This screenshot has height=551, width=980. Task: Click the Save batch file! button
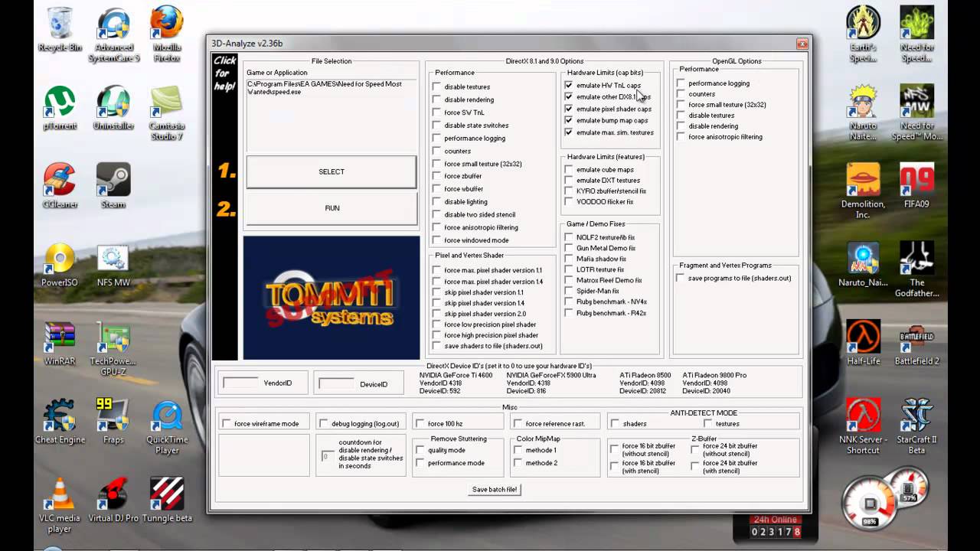tap(495, 489)
